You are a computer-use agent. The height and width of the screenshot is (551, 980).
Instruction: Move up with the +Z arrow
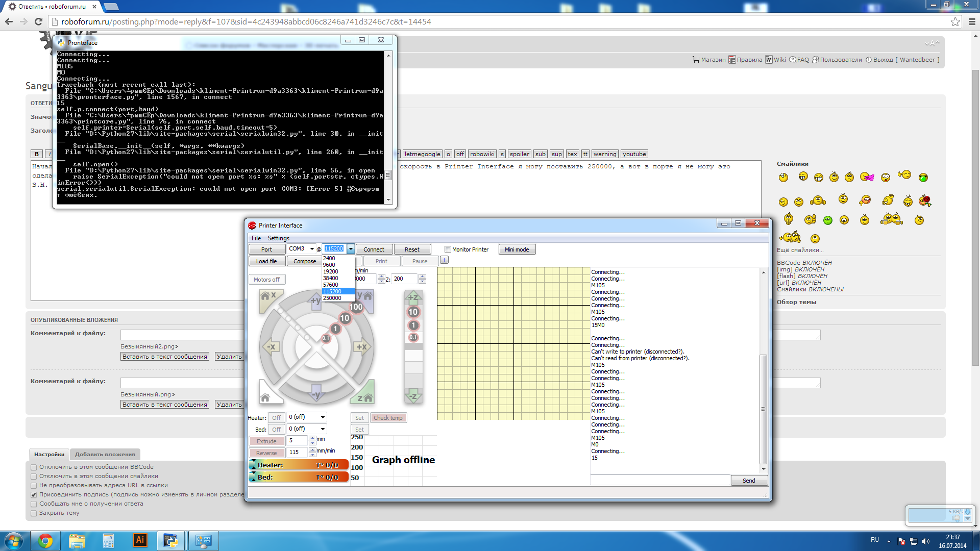coord(413,297)
